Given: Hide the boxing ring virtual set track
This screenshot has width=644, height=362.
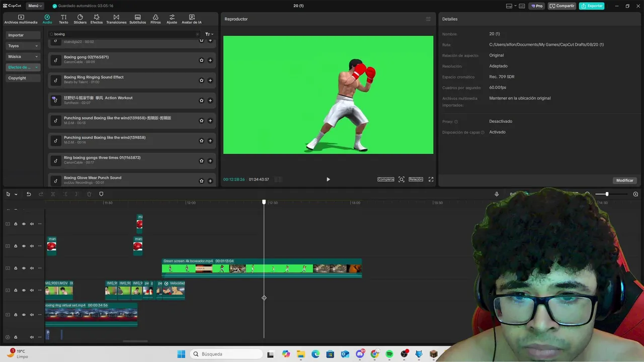Looking at the screenshot, I should click(x=23, y=315).
